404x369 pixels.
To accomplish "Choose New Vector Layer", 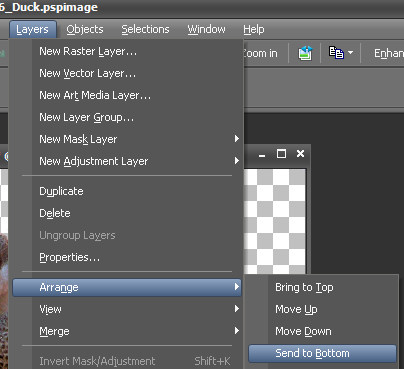I will pyautogui.click(x=127, y=73).
